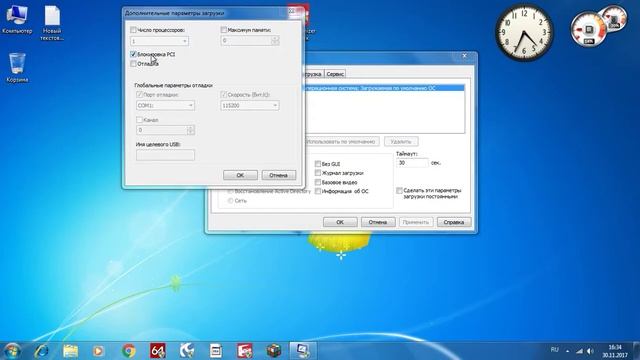The width and height of the screenshot is (640, 360).
Task: Open the Компьютер desktop icon
Action: [16, 20]
